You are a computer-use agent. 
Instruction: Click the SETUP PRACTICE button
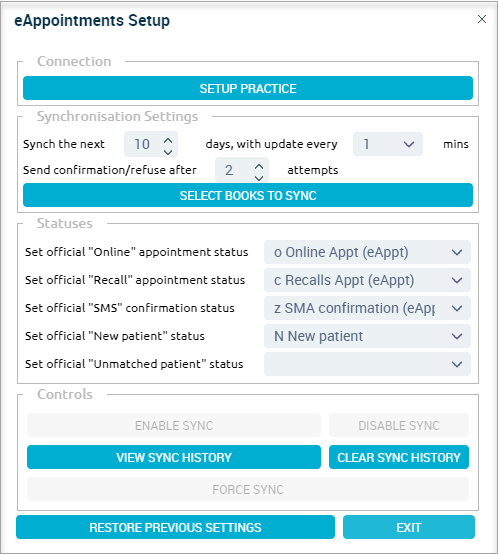pyautogui.click(x=248, y=88)
